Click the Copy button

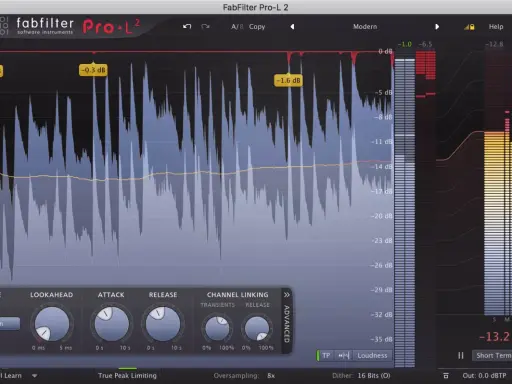click(x=257, y=27)
